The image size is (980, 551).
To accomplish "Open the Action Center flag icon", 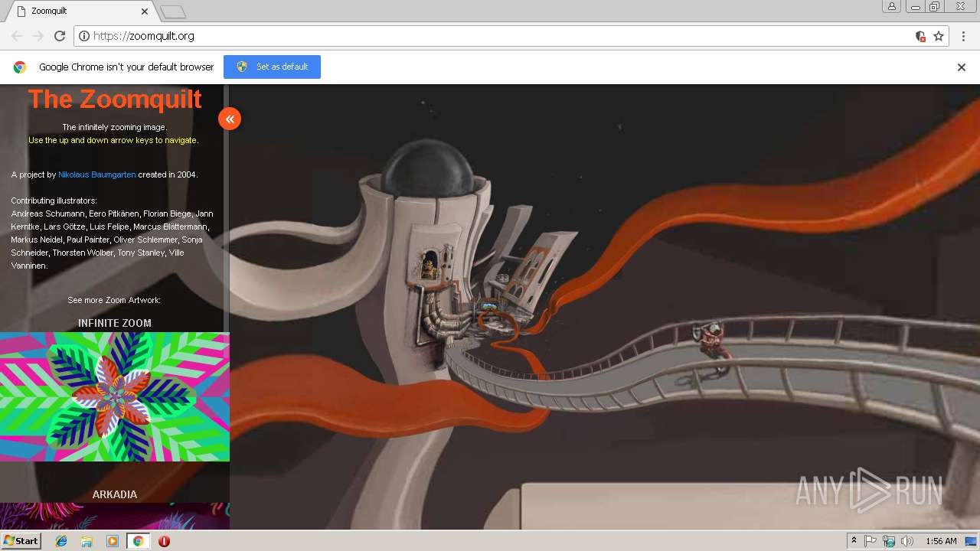I will 871,541.
